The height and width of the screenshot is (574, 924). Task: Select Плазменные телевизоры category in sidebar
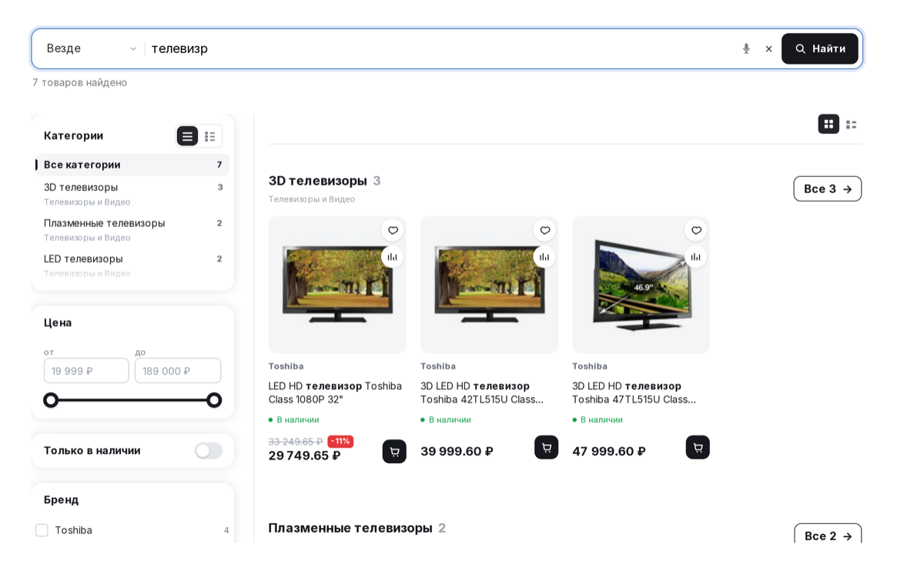point(132,229)
